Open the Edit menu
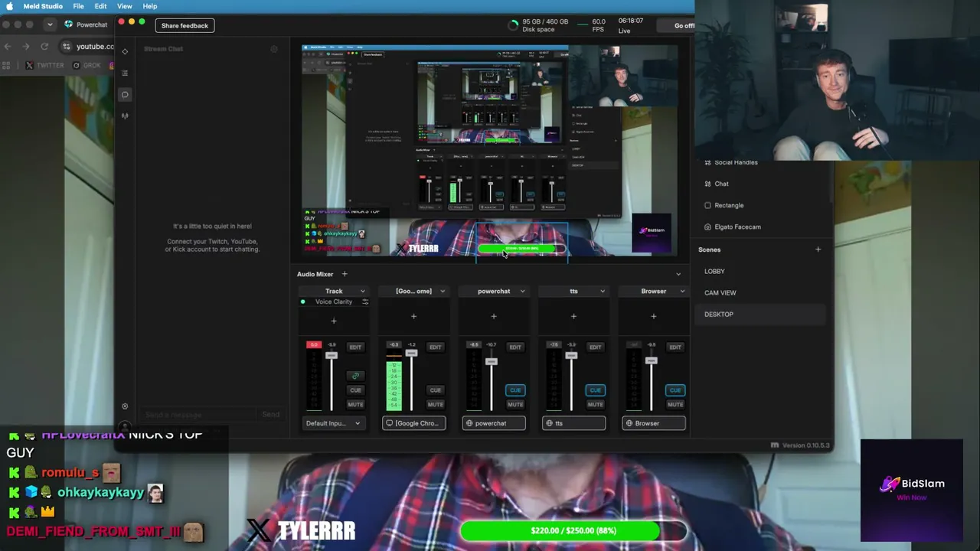Viewport: 980px width, 551px height. point(100,6)
